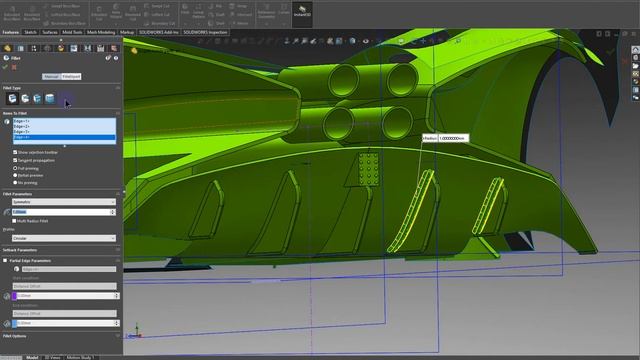Enable the Multi Radius Fillet checkbox
The height and width of the screenshot is (360, 640).
point(14,221)
